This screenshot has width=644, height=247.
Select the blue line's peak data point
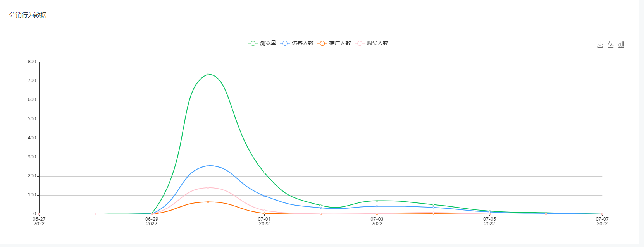tap(208, 166)
